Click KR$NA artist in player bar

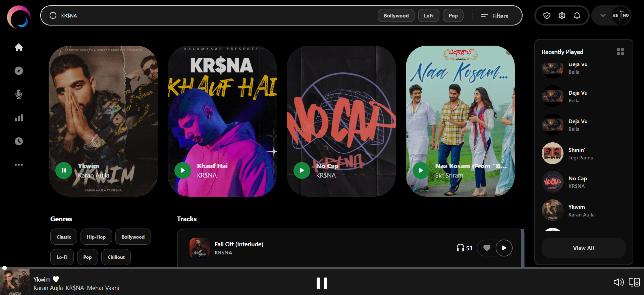[75, 288]
